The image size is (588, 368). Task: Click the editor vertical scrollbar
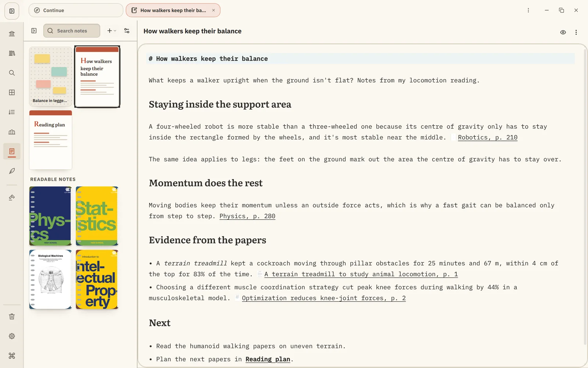point(584,197)
